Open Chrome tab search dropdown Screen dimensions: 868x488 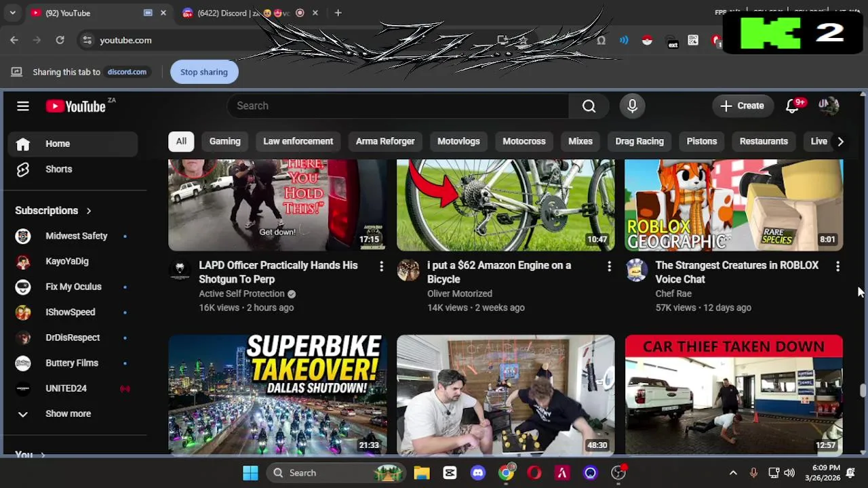pos(12,13)
